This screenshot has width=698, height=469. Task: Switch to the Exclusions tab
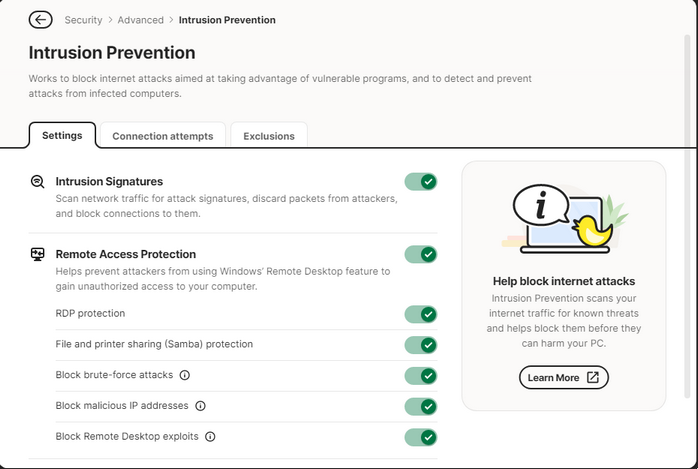(269, 136)
